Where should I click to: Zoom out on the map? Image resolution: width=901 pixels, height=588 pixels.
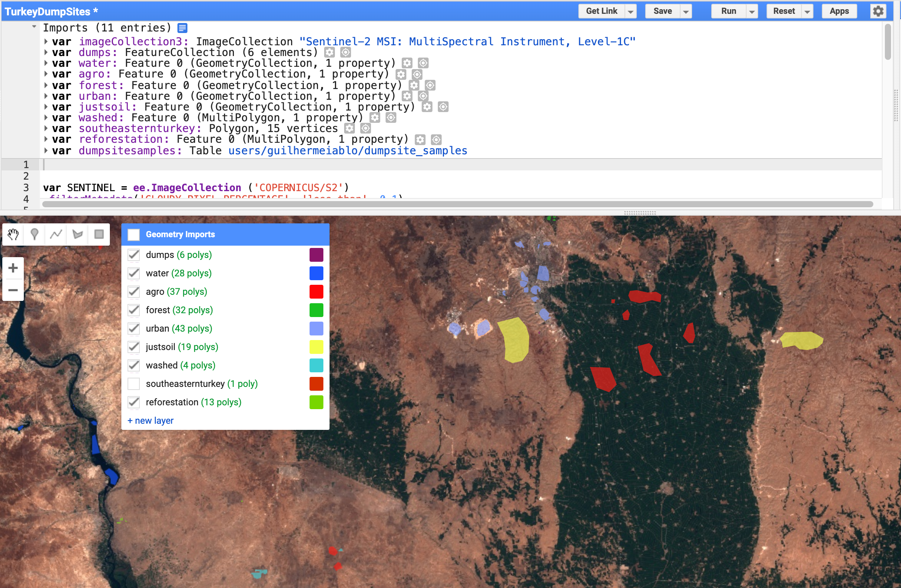[13, 290]
